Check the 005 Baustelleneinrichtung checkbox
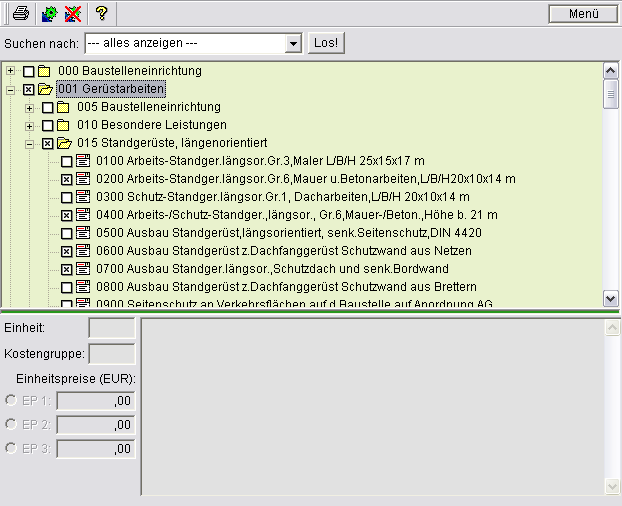The image size is (622, 506). pos(48,107)
